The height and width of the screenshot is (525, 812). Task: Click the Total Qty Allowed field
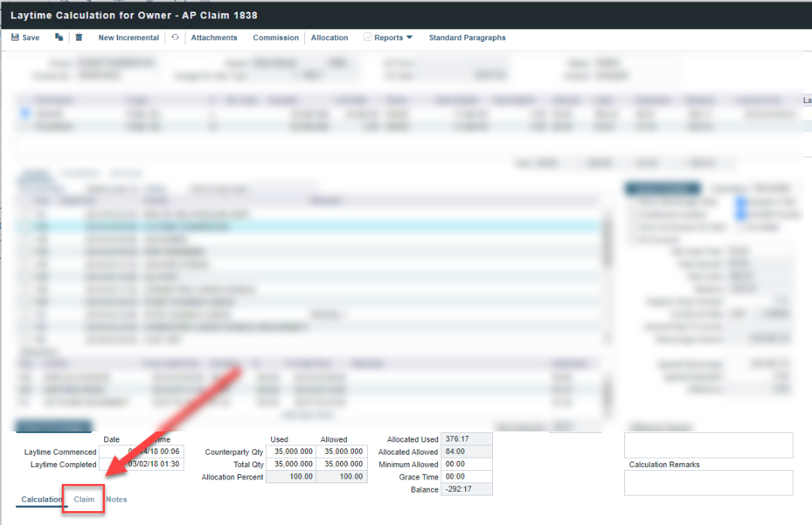click(x=341, y=464)
